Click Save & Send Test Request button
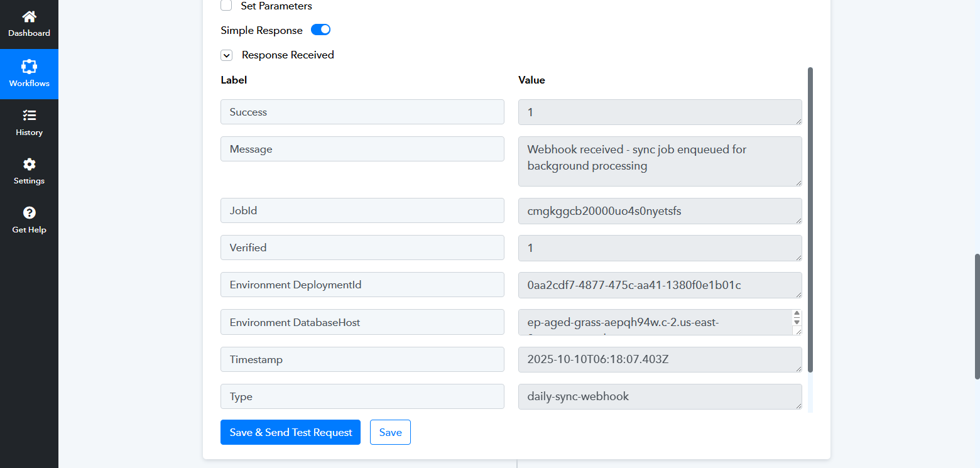The width and height of the screenshot is (980, 468). click(290, 432)
